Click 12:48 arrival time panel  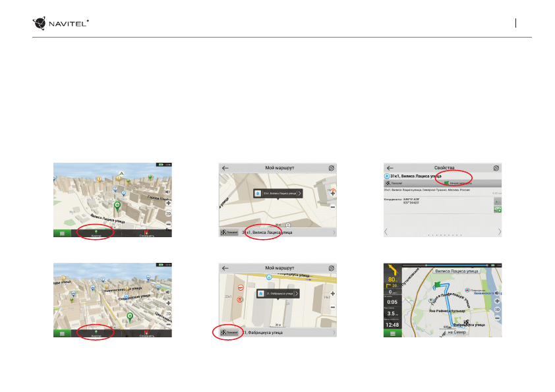[x=393, y=323]
